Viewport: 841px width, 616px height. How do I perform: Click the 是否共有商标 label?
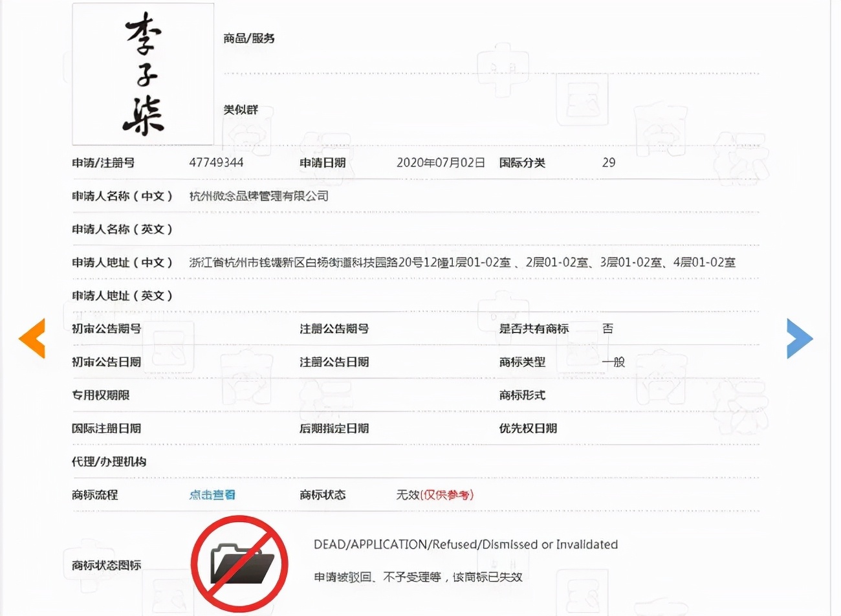pos(534,329)
